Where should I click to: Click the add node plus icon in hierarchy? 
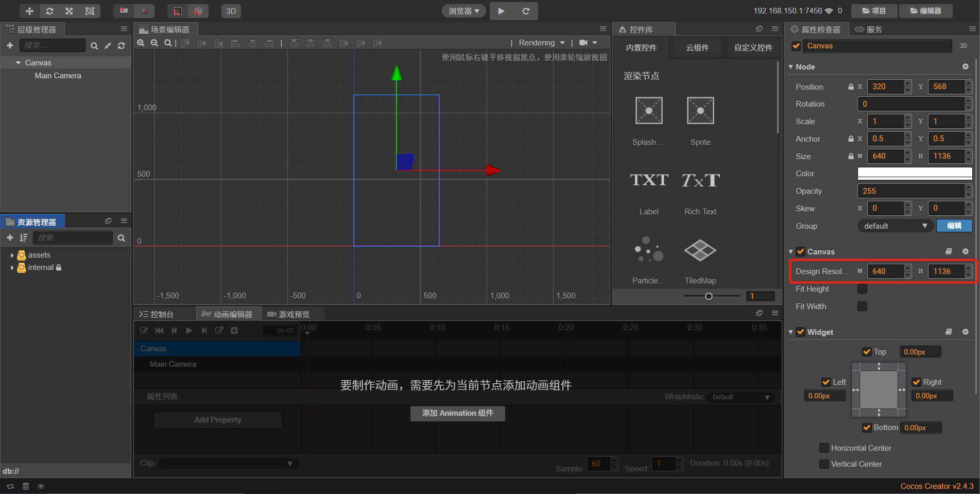pos(10,45)
